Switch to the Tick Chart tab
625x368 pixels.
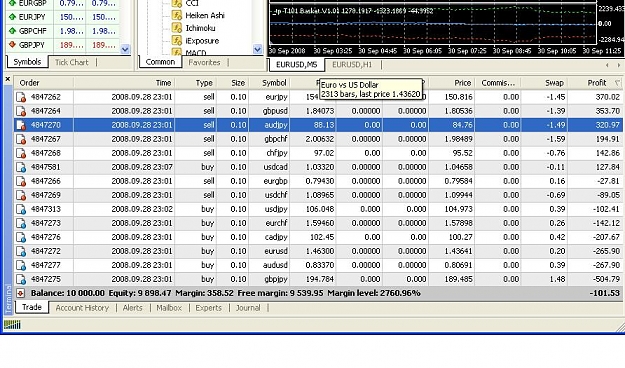(72, 62)
